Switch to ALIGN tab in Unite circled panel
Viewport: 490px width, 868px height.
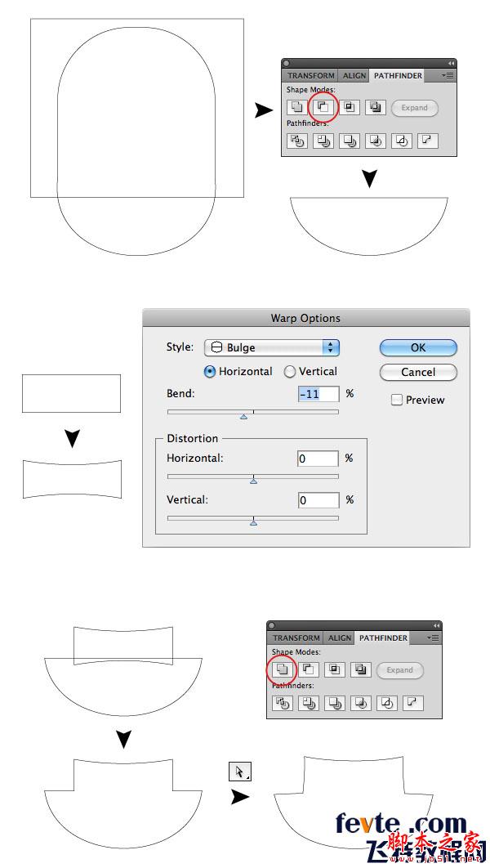340,638
